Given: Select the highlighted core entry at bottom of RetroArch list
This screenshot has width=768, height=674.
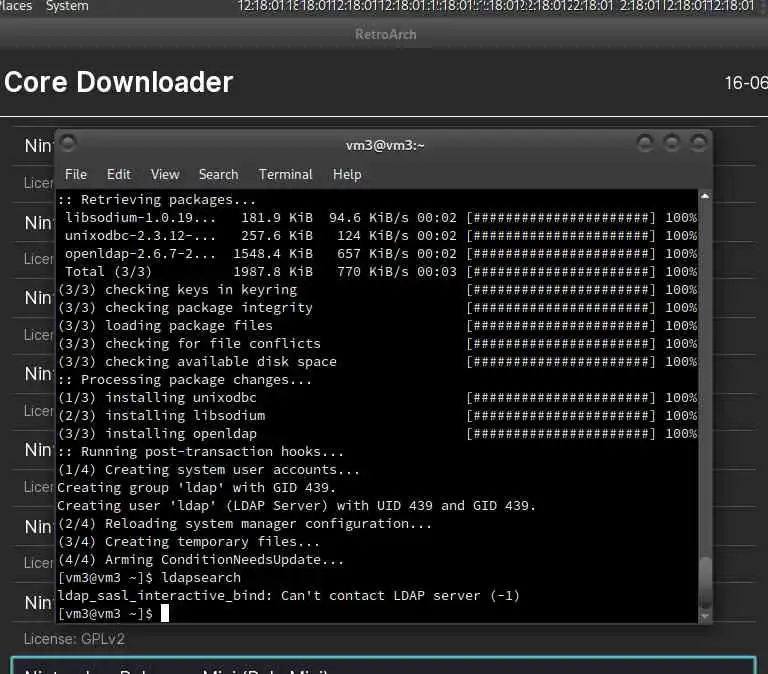Looking at the screenshot, I should pos(384,665).
